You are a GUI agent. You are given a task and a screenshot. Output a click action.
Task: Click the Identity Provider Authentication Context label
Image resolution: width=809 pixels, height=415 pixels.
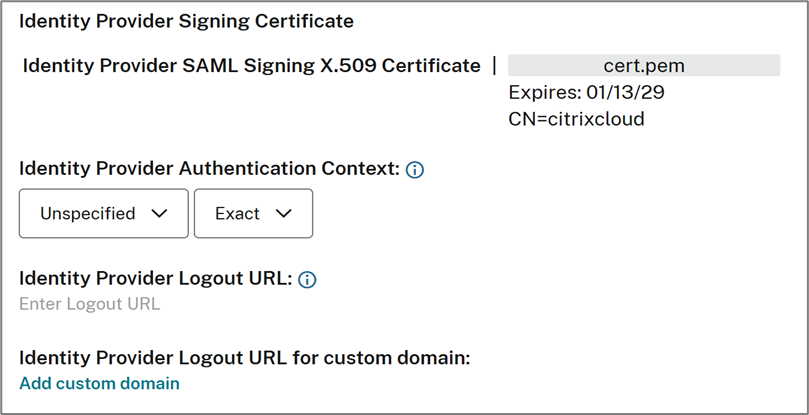[x=209, y=169]
